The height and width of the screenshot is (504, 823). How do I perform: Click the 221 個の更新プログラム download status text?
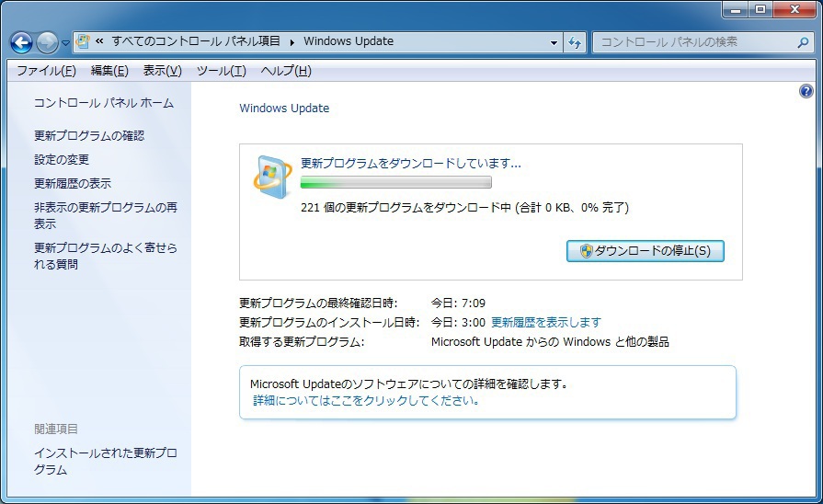click(464, 207)
